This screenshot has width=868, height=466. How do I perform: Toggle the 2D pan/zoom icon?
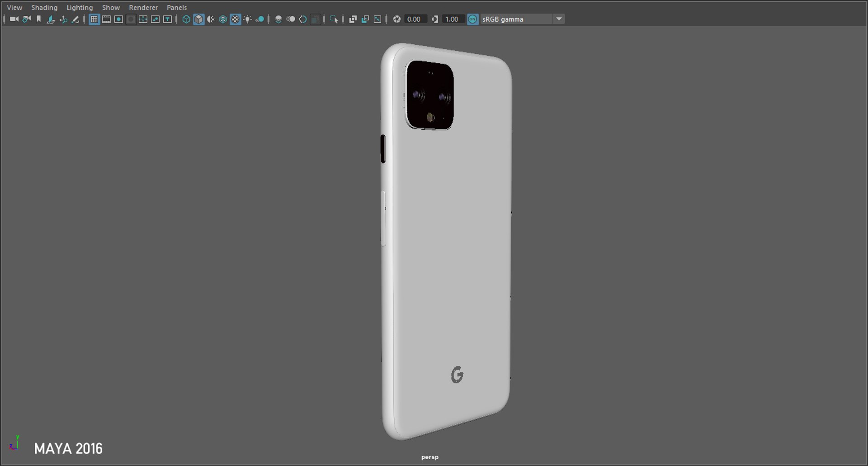click(63, 19)
